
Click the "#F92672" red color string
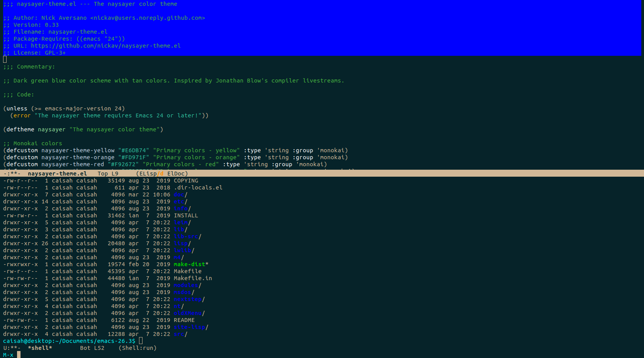pyautogui.click(x=123, y=164)
